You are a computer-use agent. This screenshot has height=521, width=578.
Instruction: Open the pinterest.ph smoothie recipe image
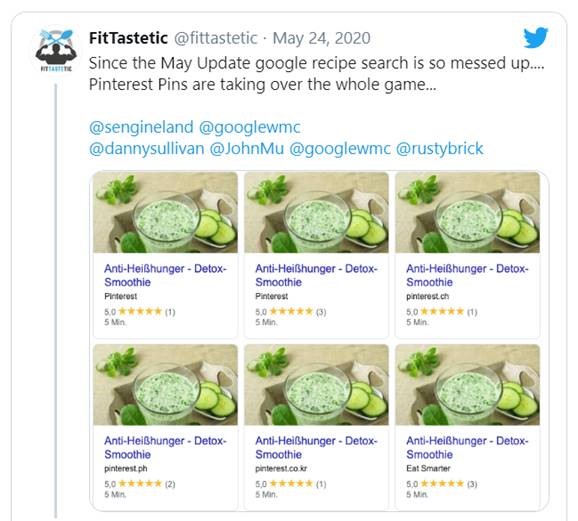point(166,385)
